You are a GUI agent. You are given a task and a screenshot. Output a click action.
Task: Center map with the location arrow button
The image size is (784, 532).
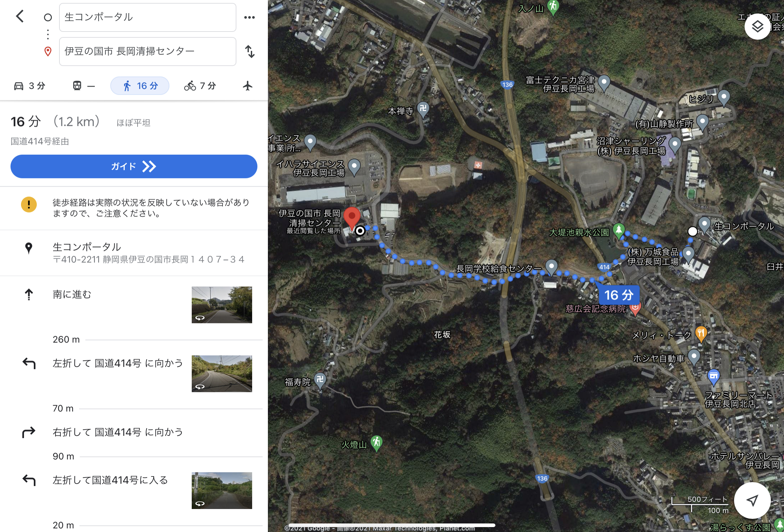752,500
